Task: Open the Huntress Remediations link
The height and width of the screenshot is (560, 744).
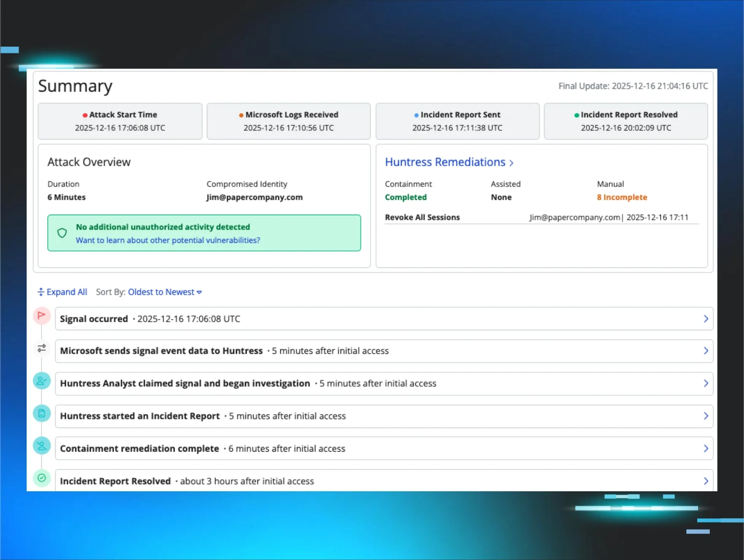Action: point(449,162)
